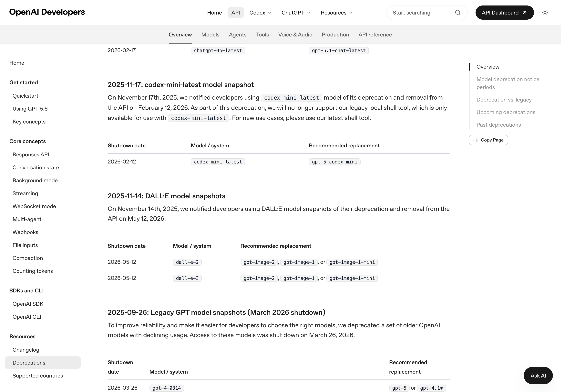Open Changelog in the sidebar

pyautogui.click(x=26, y=350)
